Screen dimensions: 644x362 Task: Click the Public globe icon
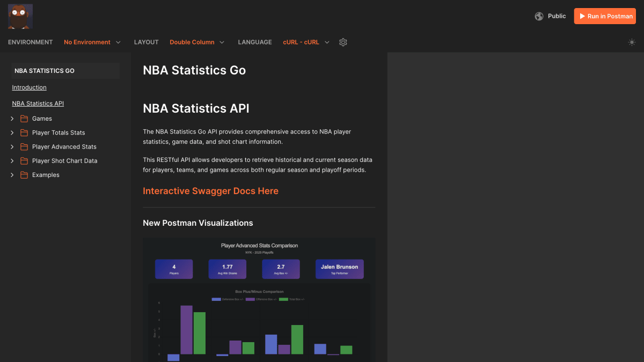tap(539, 16)
